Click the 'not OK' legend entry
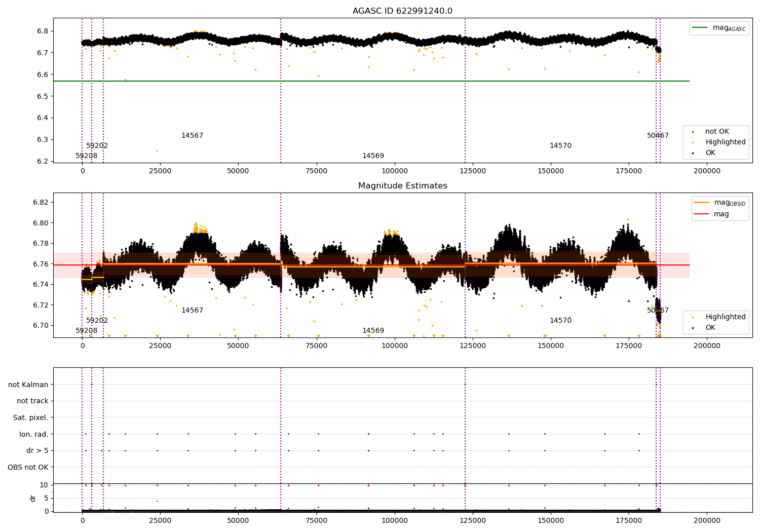This screenshot has width=760, height=532. tap(717, 132)
